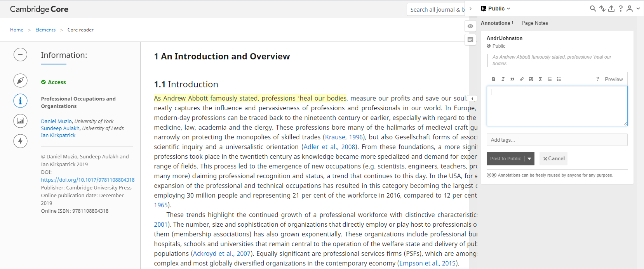Expand the Post to Public dropdown arrow
The width and height of the screenshot is (644, 269).
coord(529,159)
